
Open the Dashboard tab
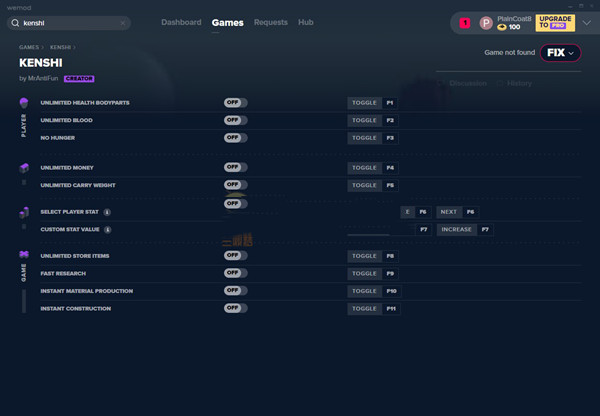tap(181, 22)
